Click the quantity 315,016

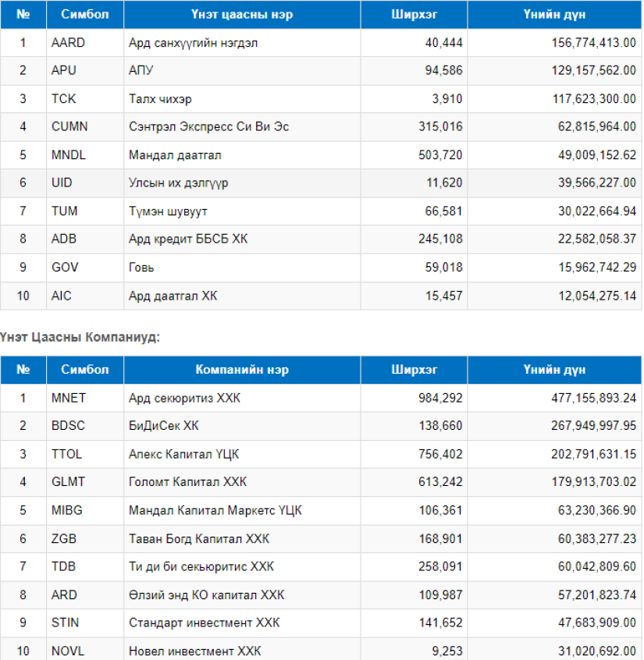(440, 126)
